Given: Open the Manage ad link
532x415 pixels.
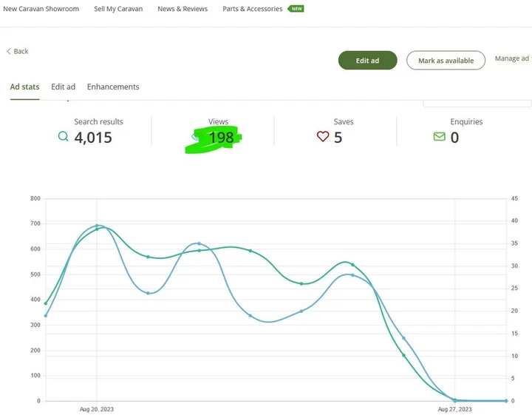Looking at the screenshot, I should point(511,58).
